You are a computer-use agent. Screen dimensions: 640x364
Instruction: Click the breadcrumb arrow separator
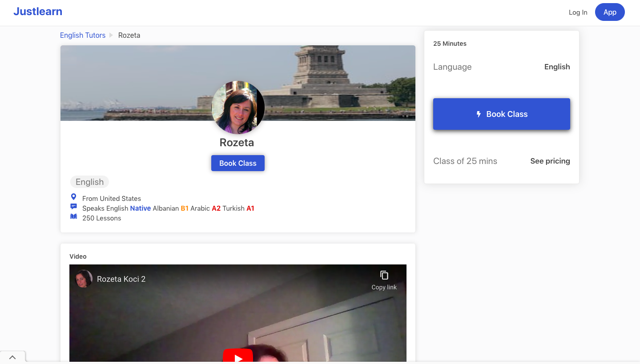point(111,35)
